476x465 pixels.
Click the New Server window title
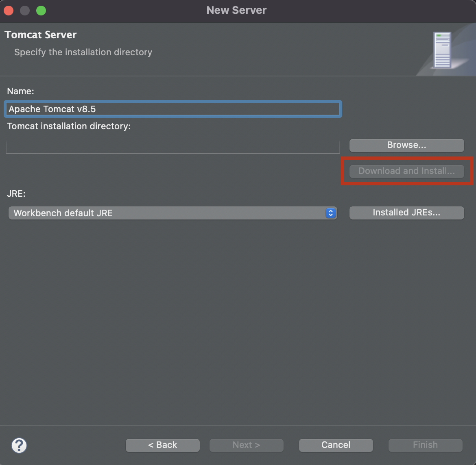point(236,10)
